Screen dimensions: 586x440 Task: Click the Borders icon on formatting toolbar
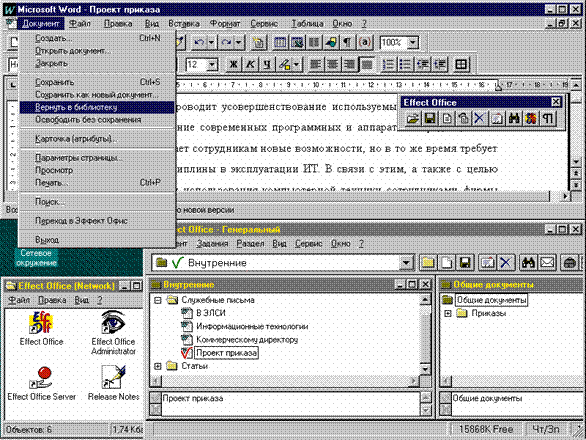(461, 65)
